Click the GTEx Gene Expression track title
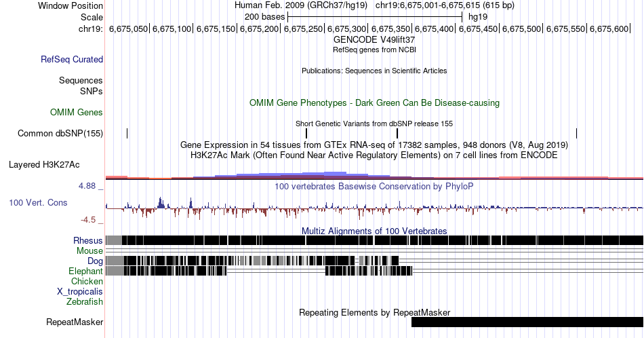Image resolution: width=644 pixels, height=338 pixels. pos(374,145)
